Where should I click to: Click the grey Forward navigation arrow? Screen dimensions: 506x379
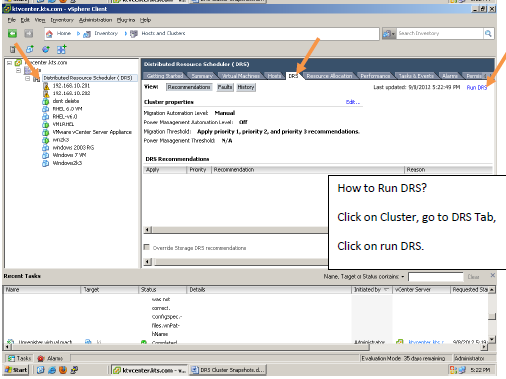point(29,33)
